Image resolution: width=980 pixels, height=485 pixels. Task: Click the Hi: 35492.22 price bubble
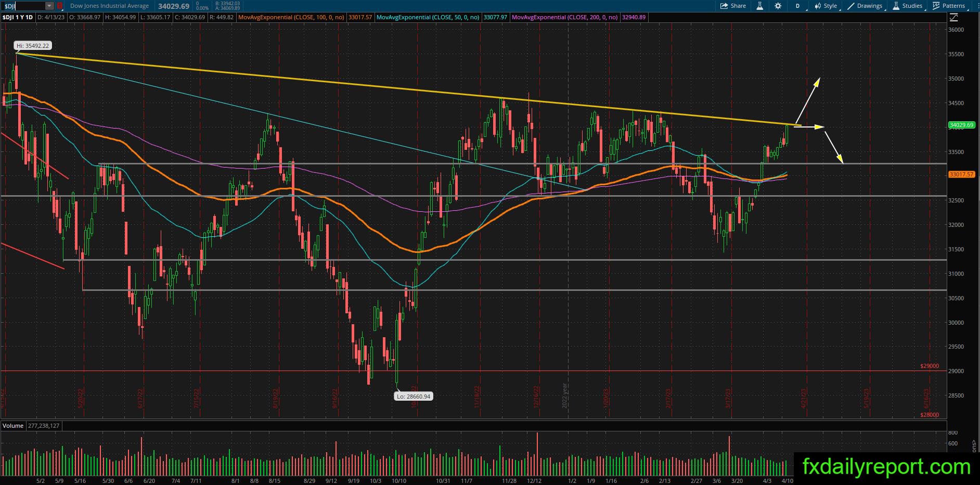(x=32, y=46)
